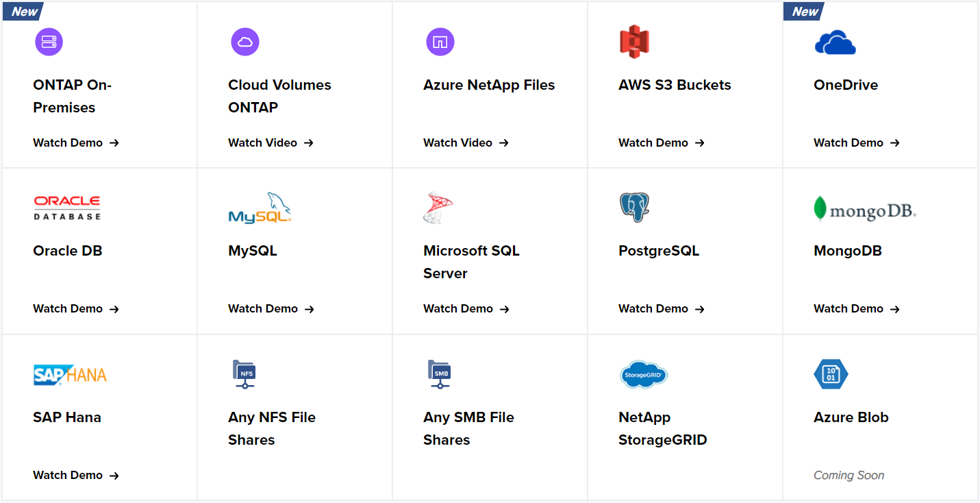This screenshot has width=980, height=503.
Task: Click the Microsoft SQL Server logo
Action: 438,208
